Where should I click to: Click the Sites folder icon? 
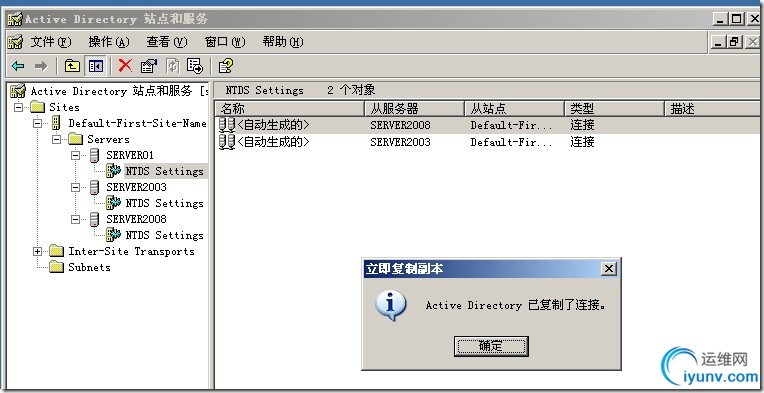click(38, 107)
